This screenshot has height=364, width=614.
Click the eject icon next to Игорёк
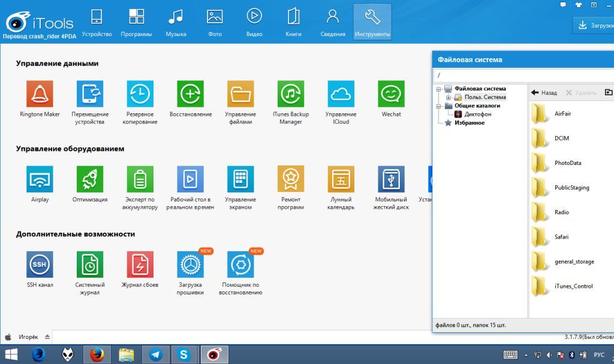pos(47,337)
